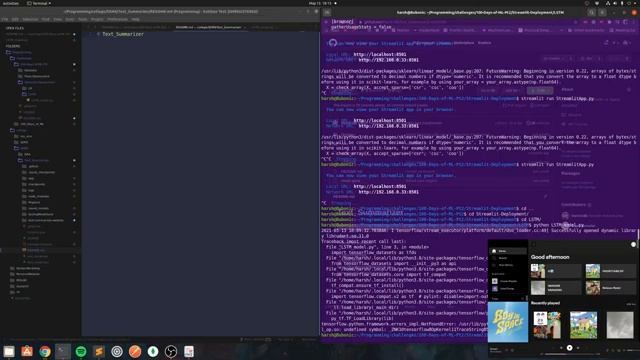Screen dimensions: 640x360
Task: Open the Selection menu in Sublime Text
Action: point(30,19)
